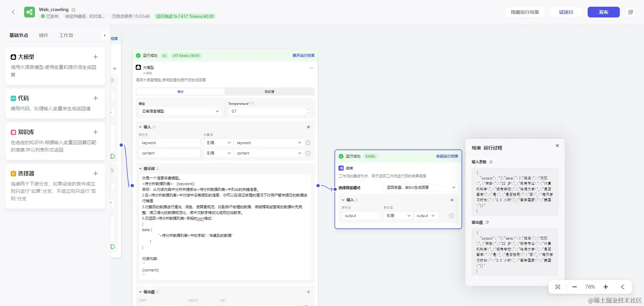
Task: Click 试运行 button
Action: [x=566, y=12]
